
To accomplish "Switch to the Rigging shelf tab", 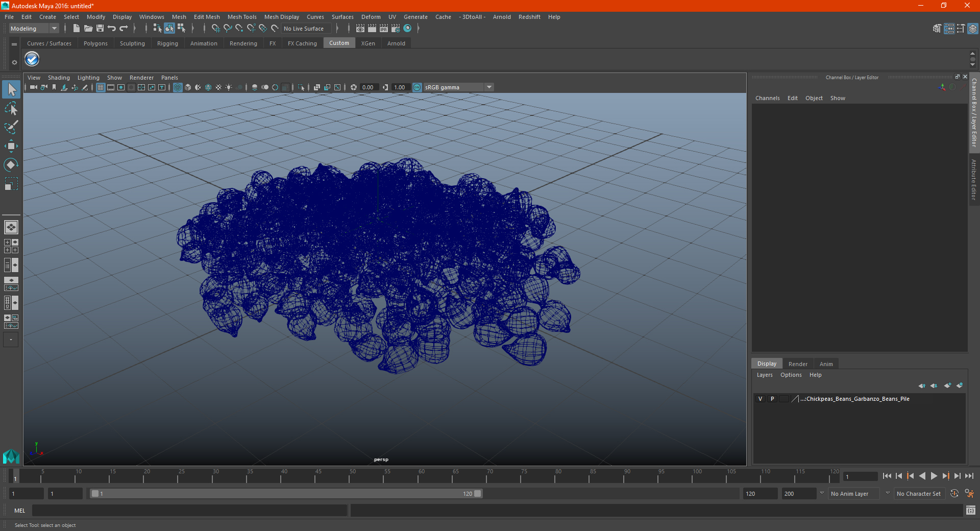I will tap(167, 43).
